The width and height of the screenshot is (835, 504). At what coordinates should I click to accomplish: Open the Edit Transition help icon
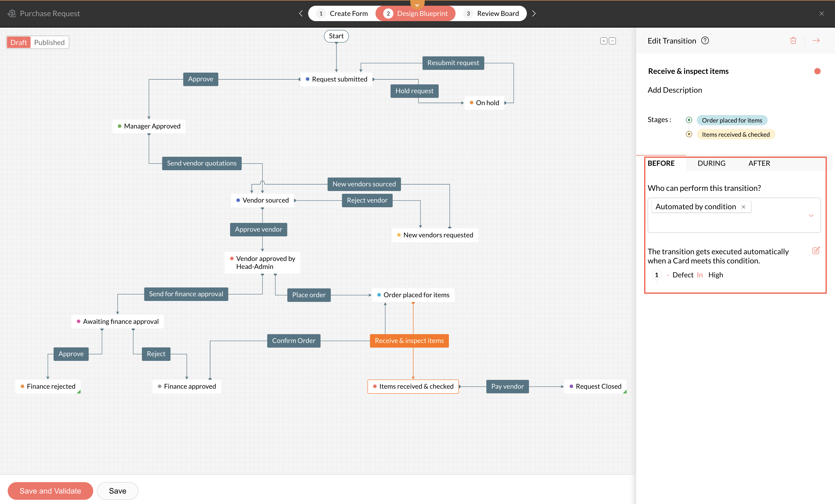(705, 41)
